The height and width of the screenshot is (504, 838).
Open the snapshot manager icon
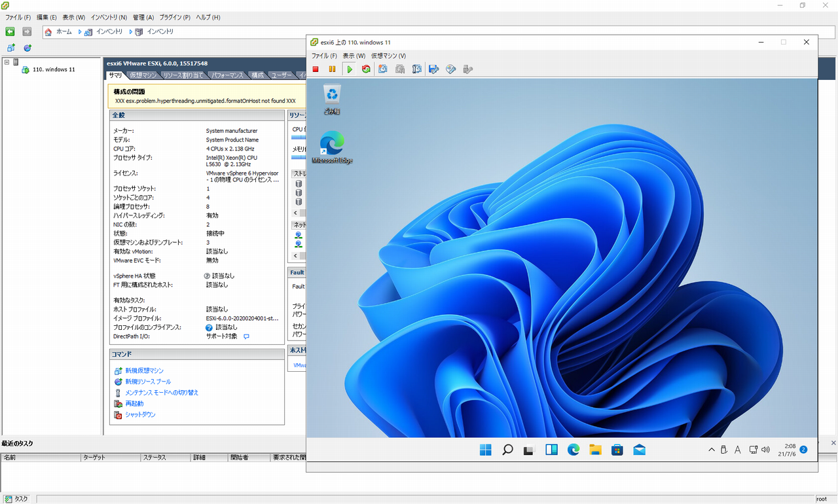click(416, 69)
